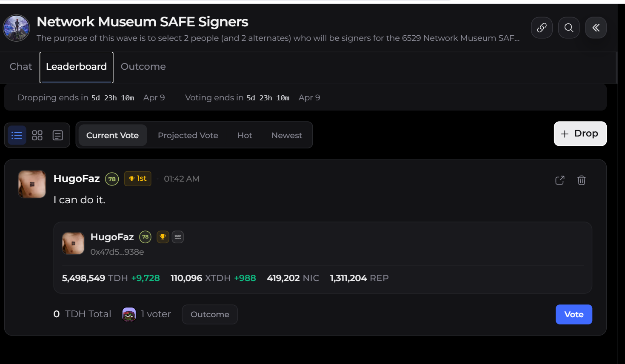Click the voter avatar beside 1 voter
This screenshot has width=625, height=364.
pos(129,315)
